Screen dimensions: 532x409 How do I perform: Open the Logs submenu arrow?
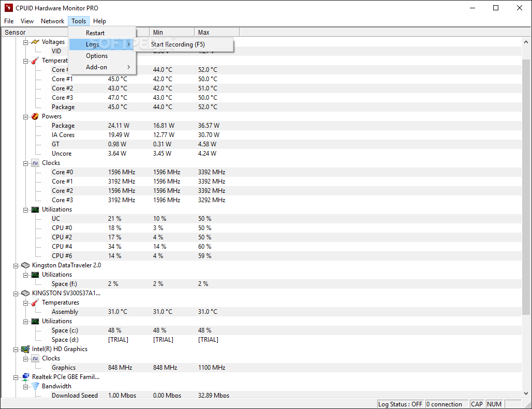tap(129, 44)
